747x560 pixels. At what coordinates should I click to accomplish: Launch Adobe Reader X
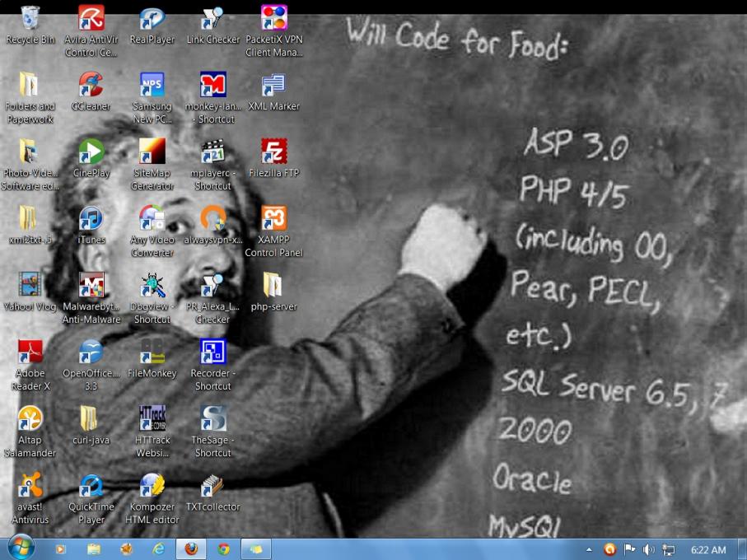pos(30,352)
